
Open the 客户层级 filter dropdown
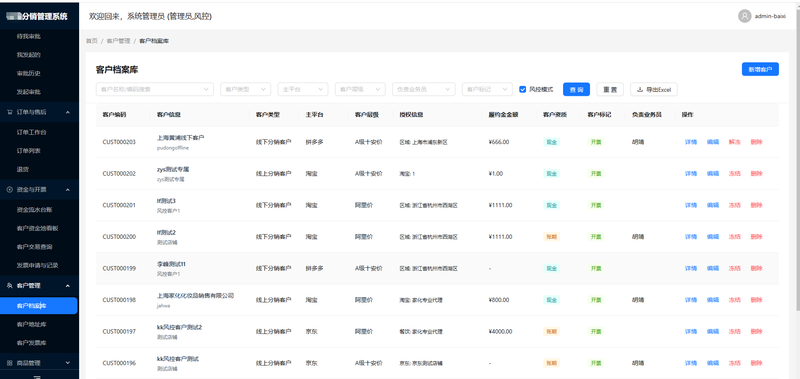(360, 89)
